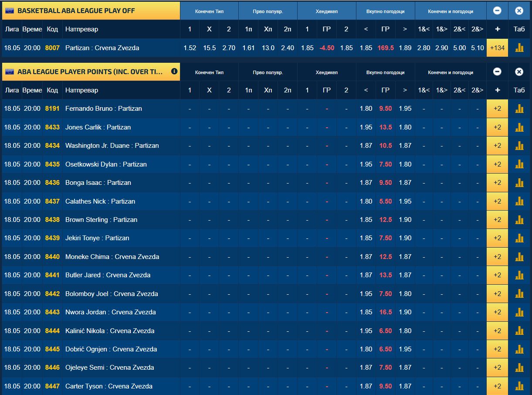Open stats chart icon for Bolomboy Joel row
The height and width of the screenshot is (395, 532).
tap(519, 294)
